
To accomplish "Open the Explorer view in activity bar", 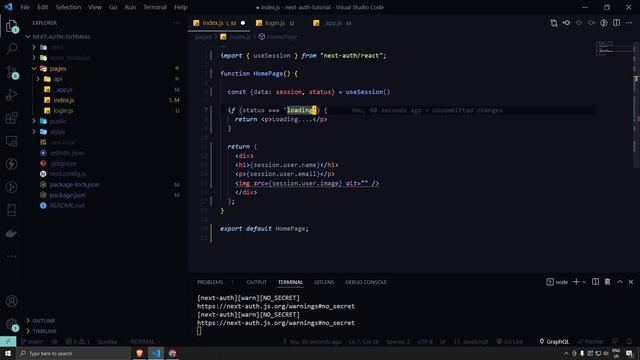I will click(x=12, y=27).
